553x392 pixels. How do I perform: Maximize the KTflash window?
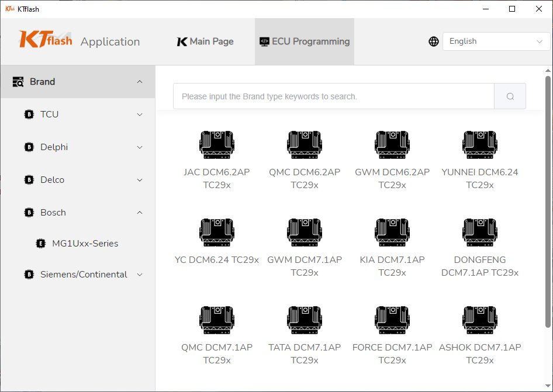click(x=512, y=9)
